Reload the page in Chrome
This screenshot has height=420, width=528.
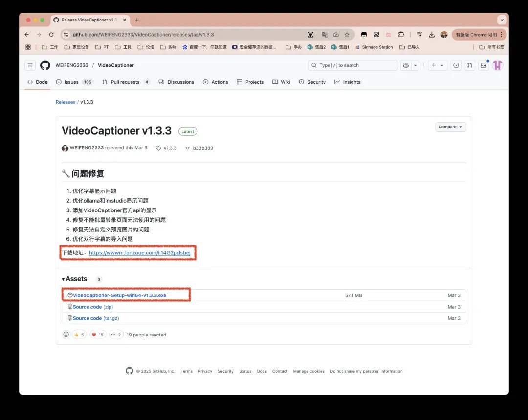[x=51, y=35]
